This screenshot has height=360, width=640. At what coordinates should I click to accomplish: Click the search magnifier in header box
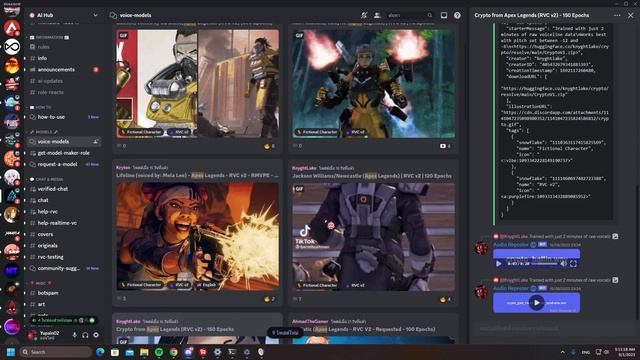430,15
